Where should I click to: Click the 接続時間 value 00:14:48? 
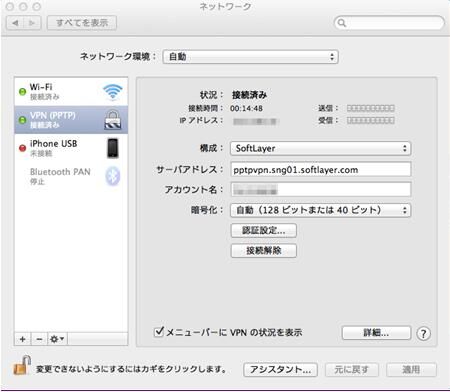(246, 108)
